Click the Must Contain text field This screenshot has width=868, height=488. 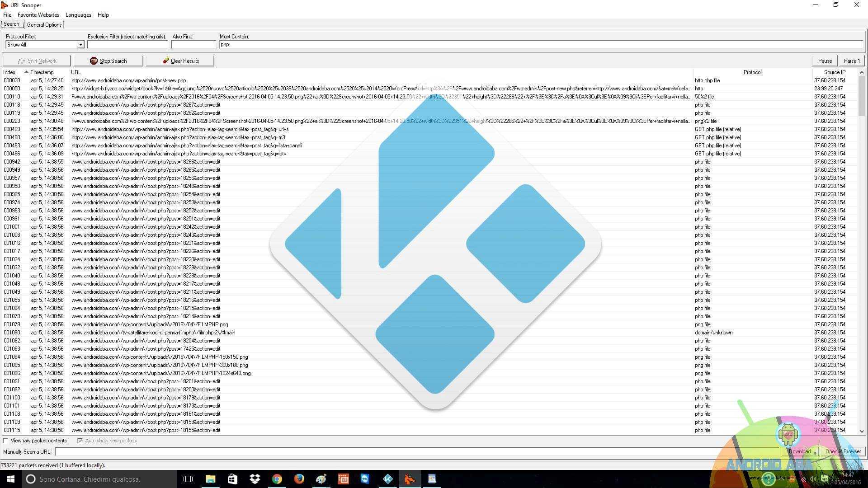point(540,45)
